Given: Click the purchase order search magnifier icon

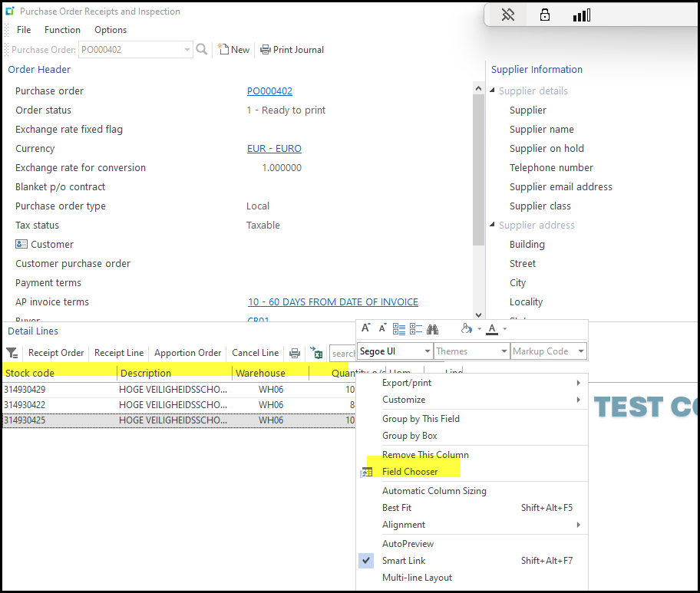Looking at the screenshot, I should point(202,50).
